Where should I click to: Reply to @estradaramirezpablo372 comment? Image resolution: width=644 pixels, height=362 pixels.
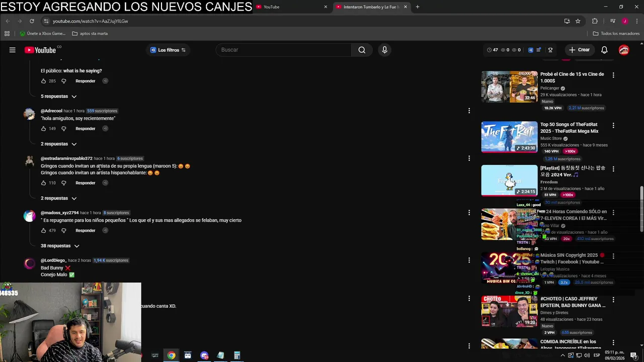[86, 183]
